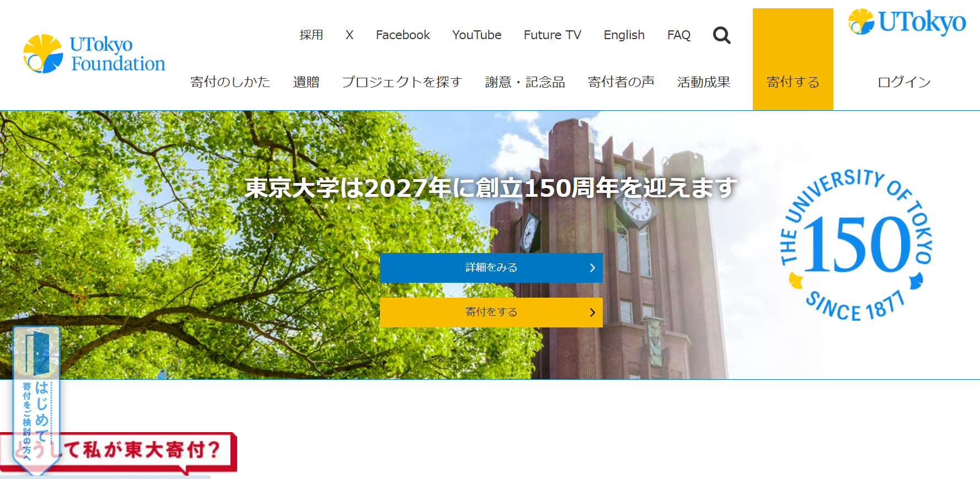Click the door icon on side banner
Screen dimensions: 980x479
[36, 353]
